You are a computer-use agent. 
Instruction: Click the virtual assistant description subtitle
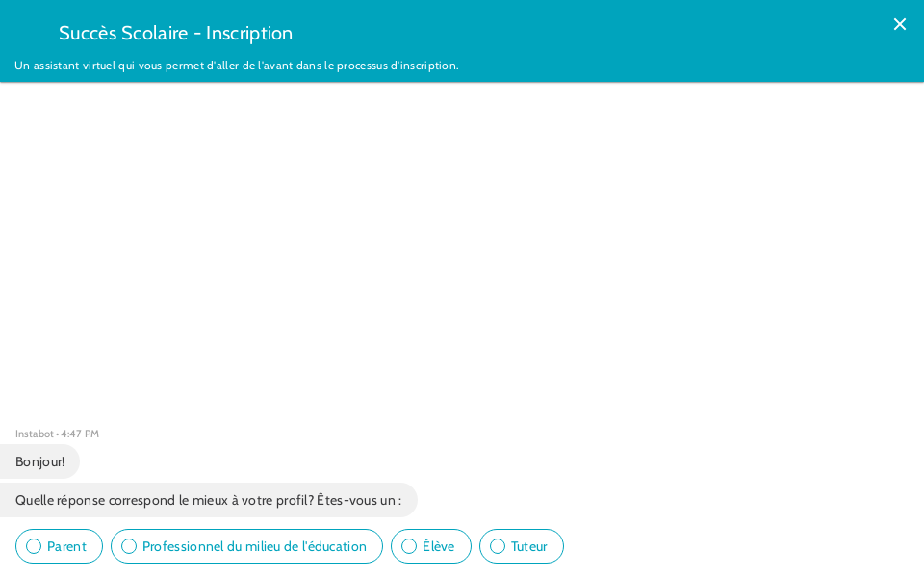click(236, 66)
